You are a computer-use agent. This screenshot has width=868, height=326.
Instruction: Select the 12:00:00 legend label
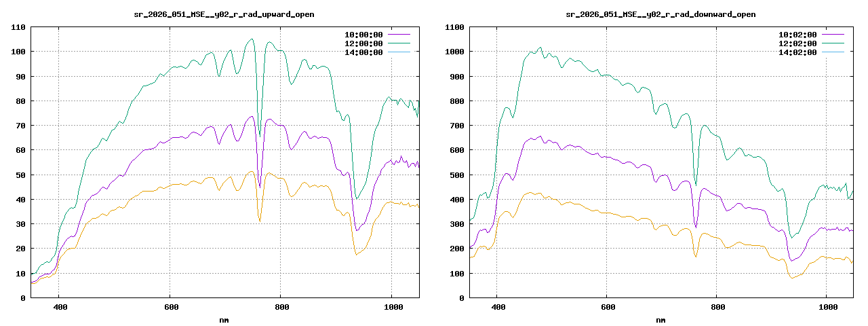coord(363,43)
